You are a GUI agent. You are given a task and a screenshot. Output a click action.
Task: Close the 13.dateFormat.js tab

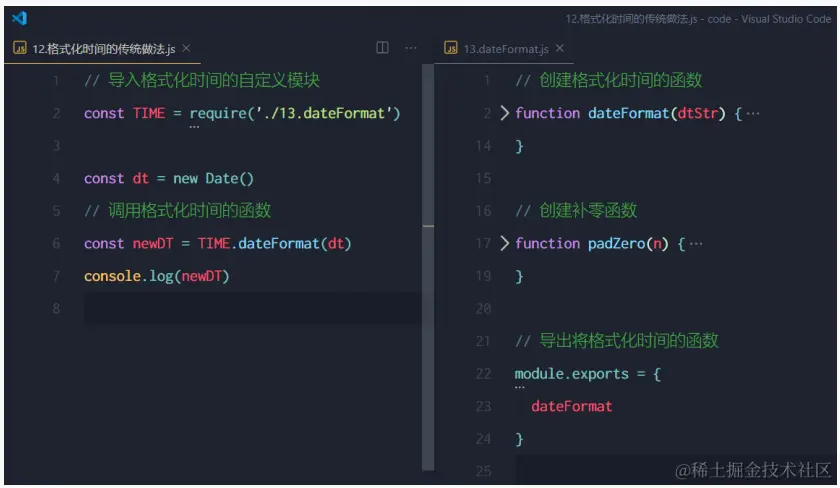(559, 48)
